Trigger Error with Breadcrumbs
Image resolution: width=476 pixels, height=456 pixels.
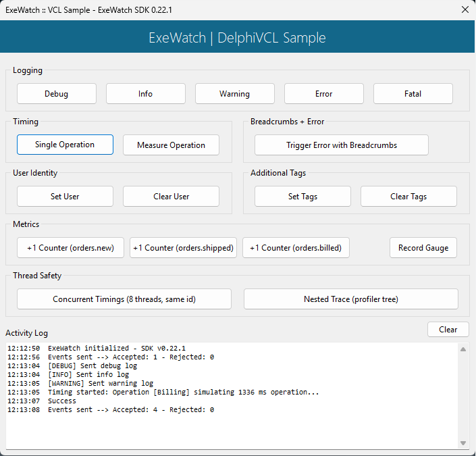[x=342, y=145]
